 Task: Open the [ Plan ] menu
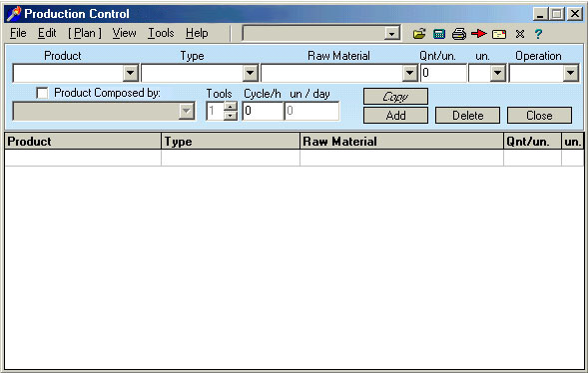(85, 33)
